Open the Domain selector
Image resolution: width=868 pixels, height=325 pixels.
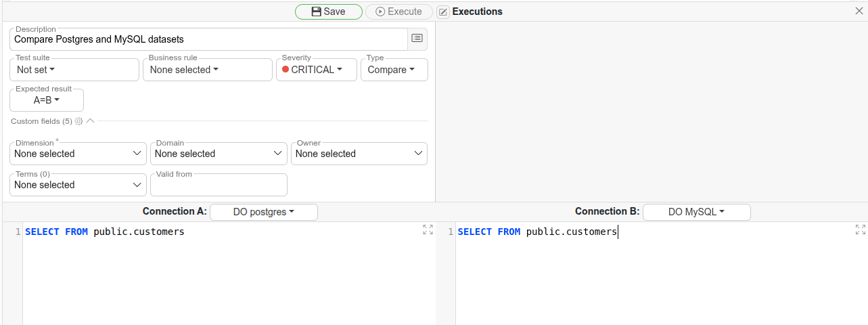point(219,154)
